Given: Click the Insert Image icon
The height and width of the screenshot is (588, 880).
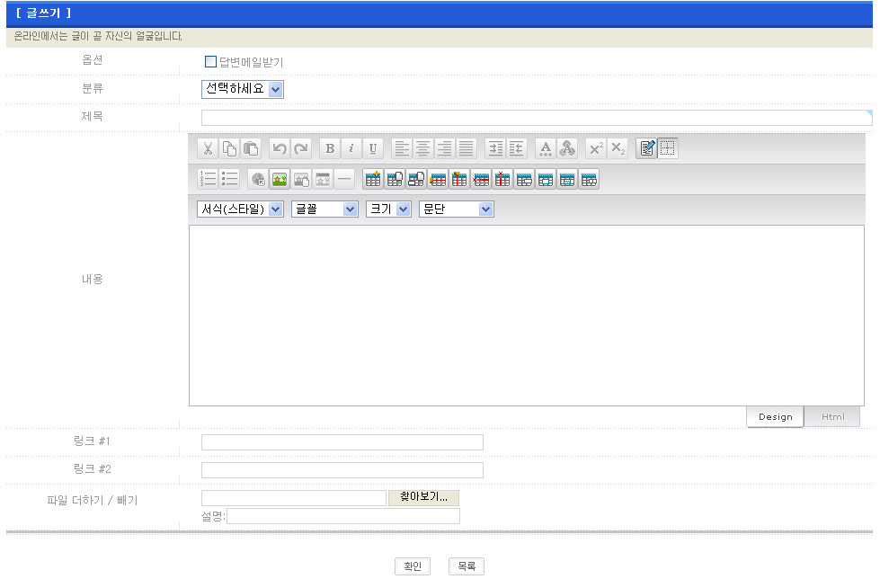Looking at the screenshot, I should click(x=280, y=179).
